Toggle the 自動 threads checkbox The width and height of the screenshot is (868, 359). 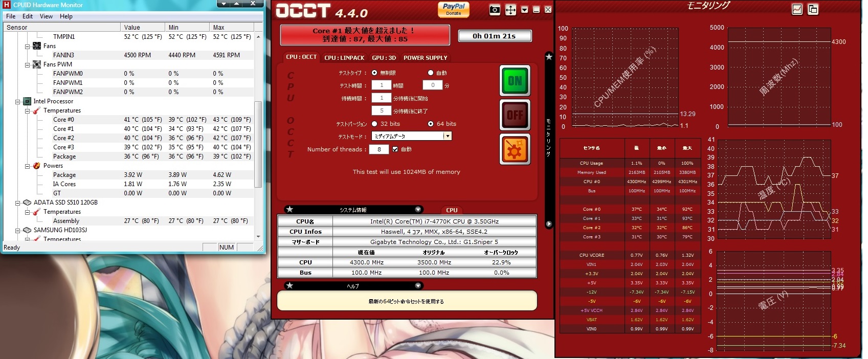point(395,149)
